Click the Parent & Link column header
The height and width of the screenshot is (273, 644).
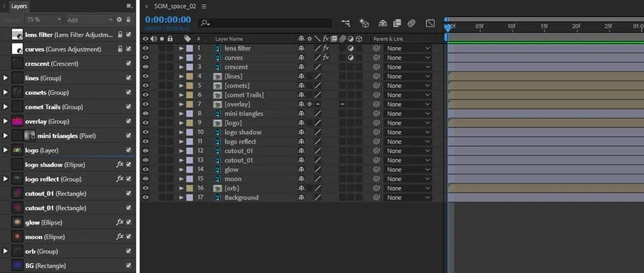pyautogui.click(x=389, y=39)
